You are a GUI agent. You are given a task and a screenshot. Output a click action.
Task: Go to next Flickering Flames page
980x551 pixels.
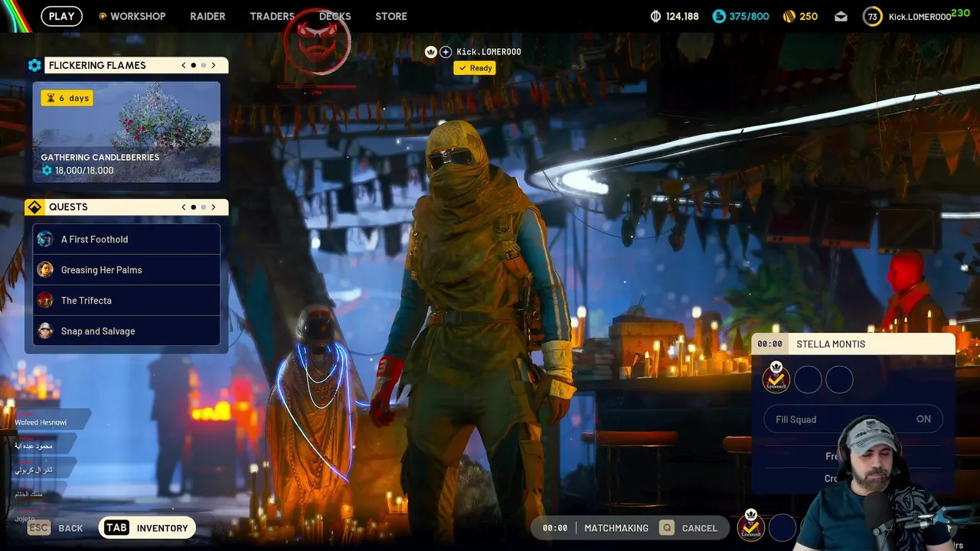[x=214, y=65]
